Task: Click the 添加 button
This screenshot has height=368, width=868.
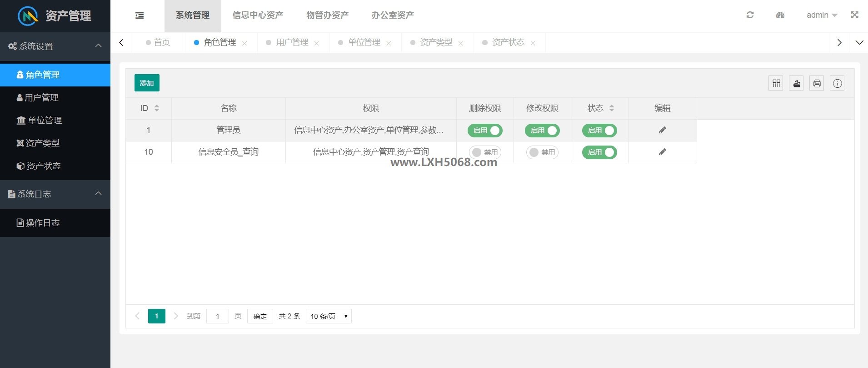Action: 147,83
